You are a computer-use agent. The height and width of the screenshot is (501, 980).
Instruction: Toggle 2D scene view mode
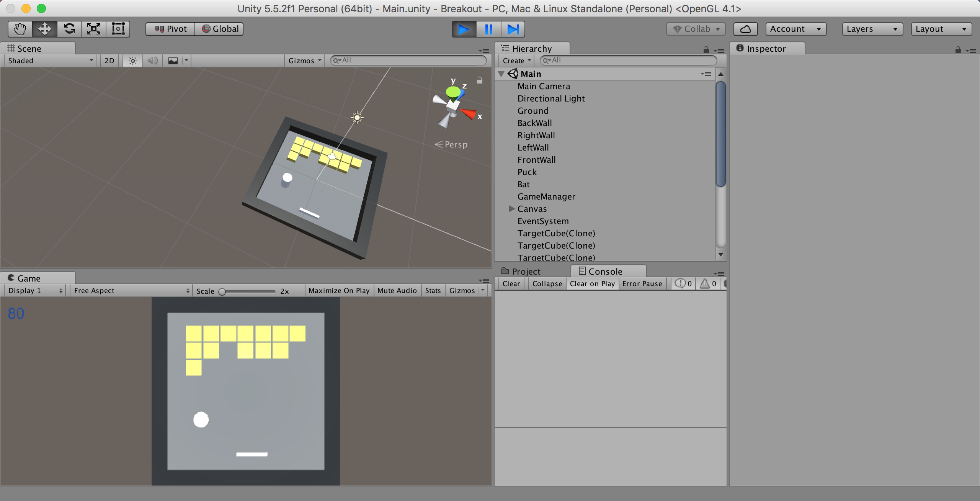coord(109,61)
